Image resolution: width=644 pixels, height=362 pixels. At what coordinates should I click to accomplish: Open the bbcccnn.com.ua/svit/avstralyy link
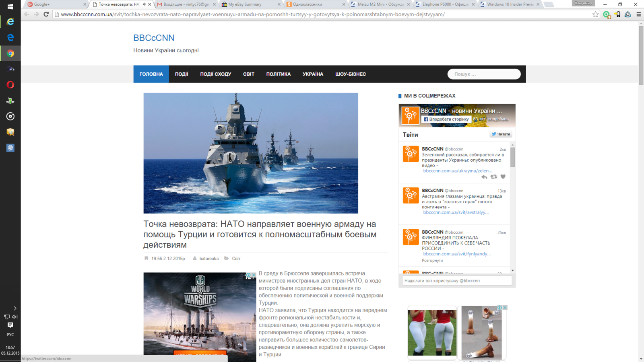coord(456,212)
